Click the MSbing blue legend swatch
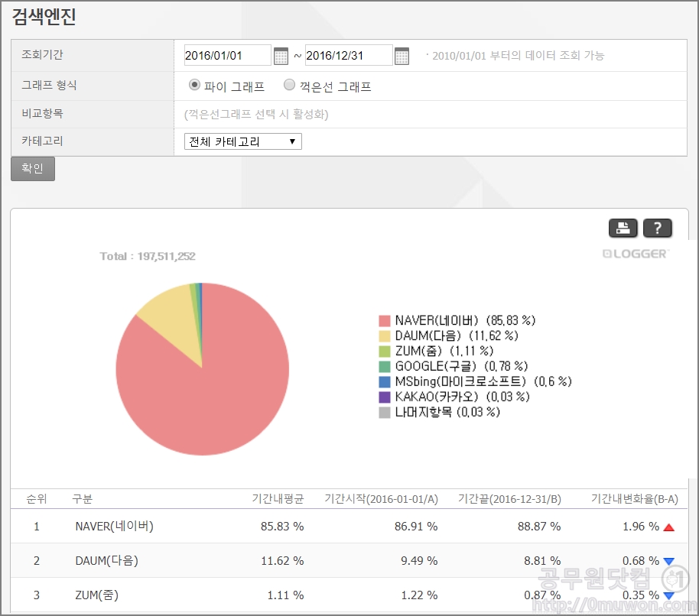Image resolution: width=699 pixels, height=616 pixels. click(x=384, y=381)
